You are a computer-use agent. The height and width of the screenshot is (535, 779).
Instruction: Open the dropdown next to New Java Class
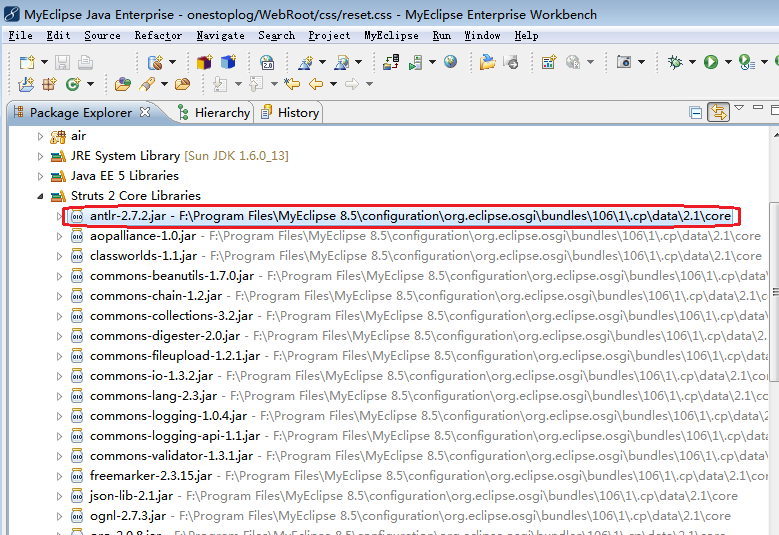coord(90,84)
